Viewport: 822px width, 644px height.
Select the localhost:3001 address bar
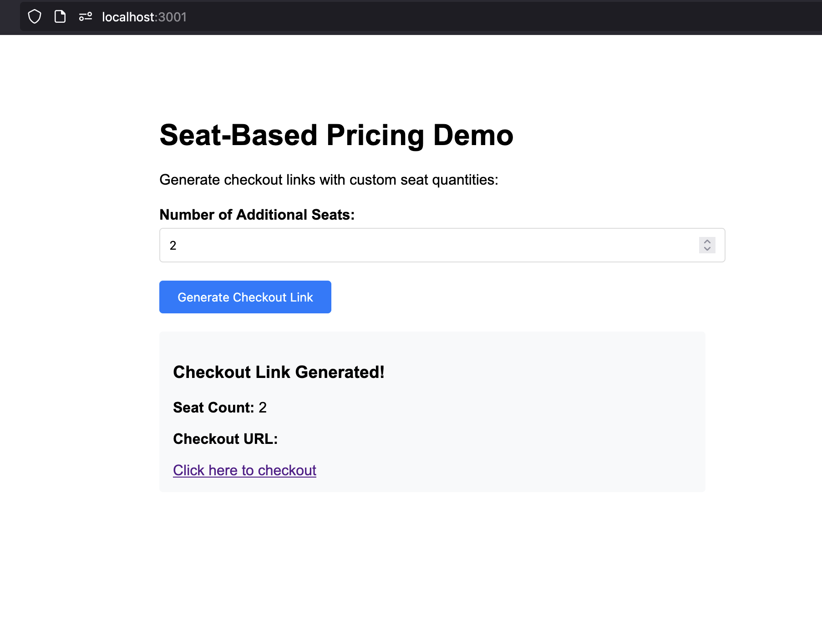click(x=144, y=17)
